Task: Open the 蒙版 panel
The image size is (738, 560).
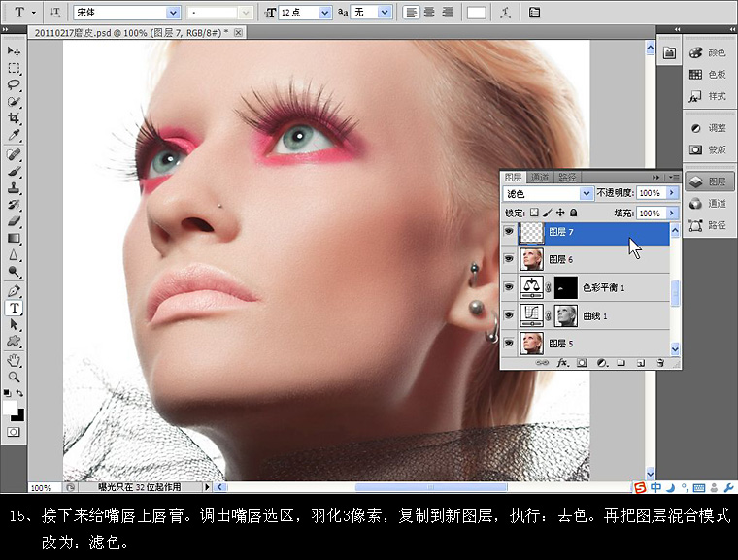Action: 708,149
